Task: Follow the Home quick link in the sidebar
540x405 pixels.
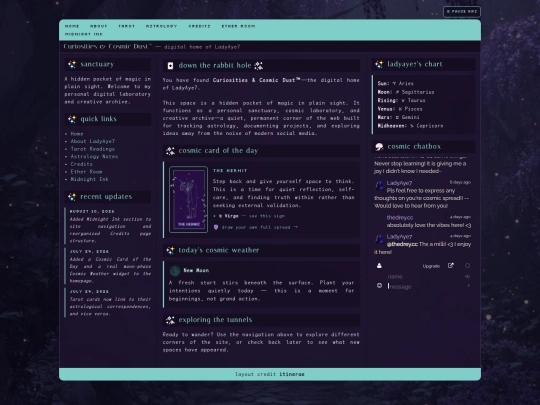Action: [77, 134]
